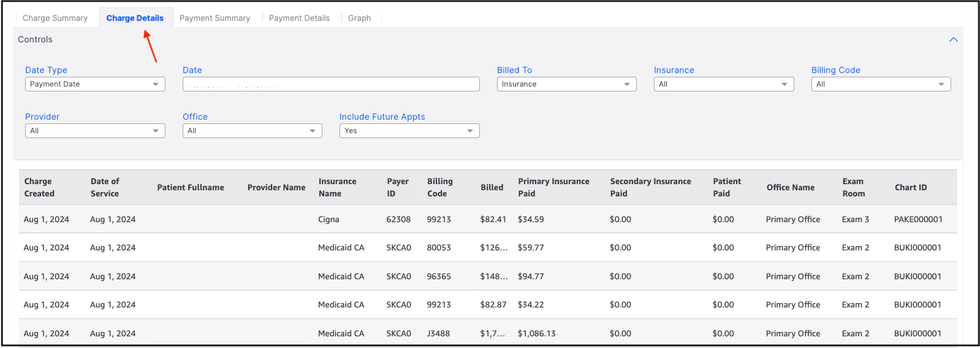
Task: Open the Office filter dropdown
Action: (x=252, y=131)
